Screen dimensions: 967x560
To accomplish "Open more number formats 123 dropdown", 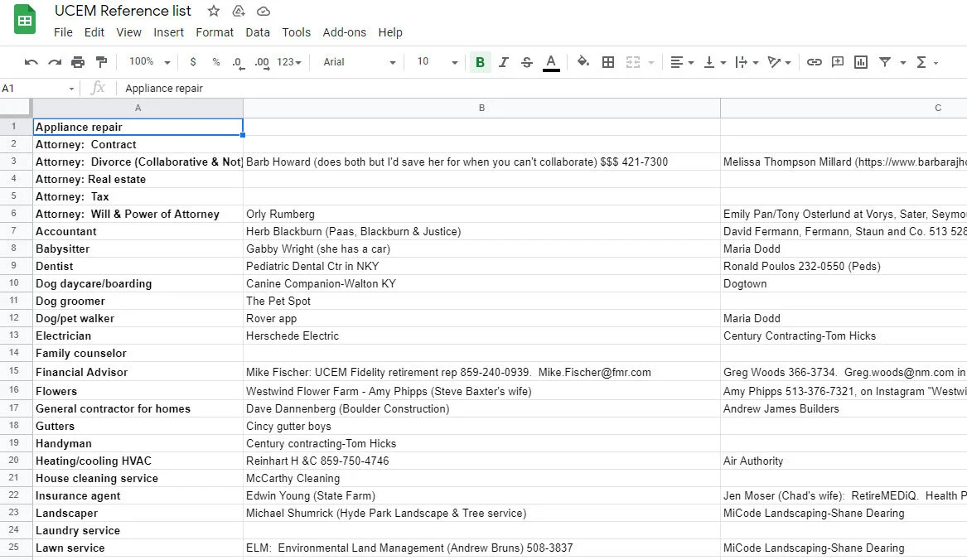I will click(289, 61).
